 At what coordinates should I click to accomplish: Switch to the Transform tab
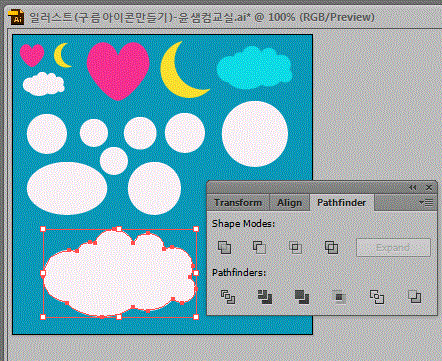238,202
